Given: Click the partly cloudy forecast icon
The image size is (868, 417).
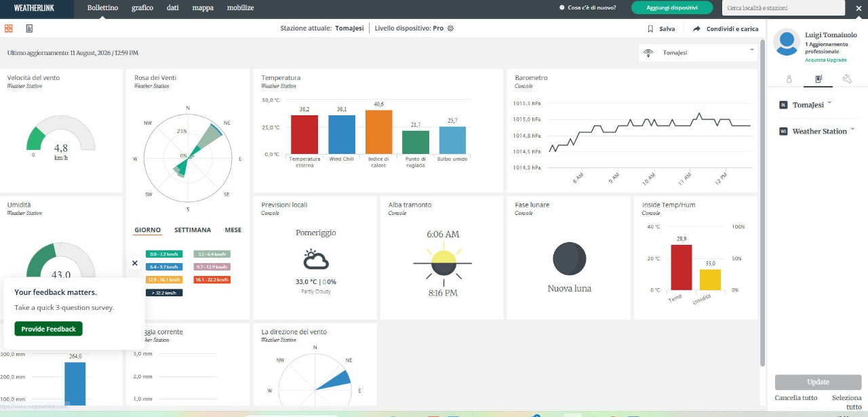Looking at the screenshot, I should (x=316, y=260).
